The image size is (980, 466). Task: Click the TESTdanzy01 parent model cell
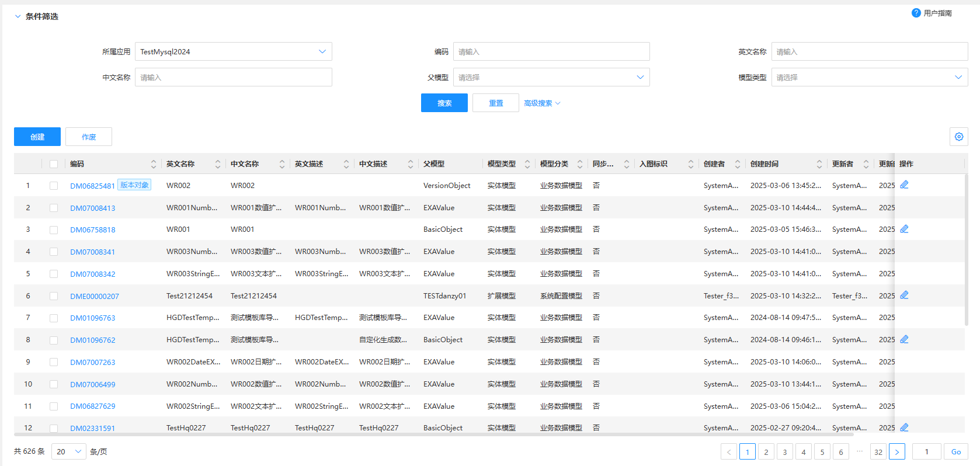coord(445,296)
